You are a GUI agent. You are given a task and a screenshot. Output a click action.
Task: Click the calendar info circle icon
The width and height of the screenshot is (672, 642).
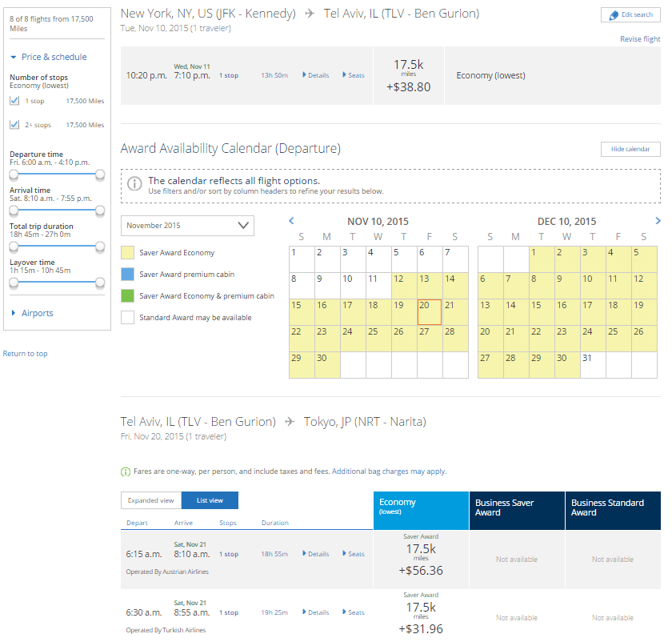[134, 184]
